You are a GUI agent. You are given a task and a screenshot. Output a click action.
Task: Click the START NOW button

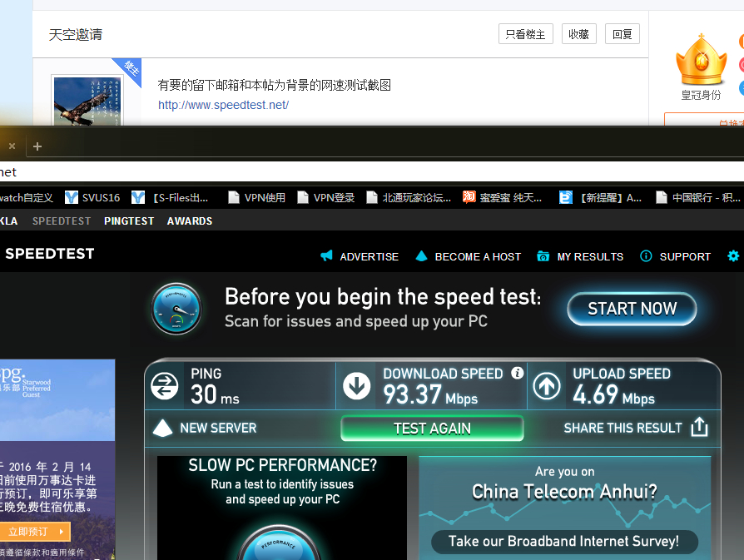632,309
